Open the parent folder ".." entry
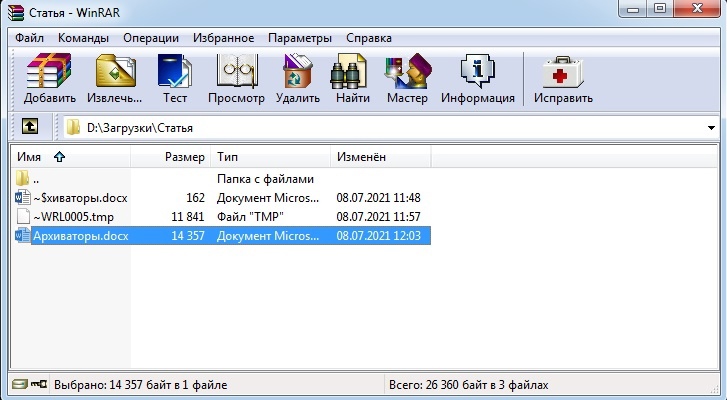This screenshot has width=727, height=400. click(x=38, y=179)
